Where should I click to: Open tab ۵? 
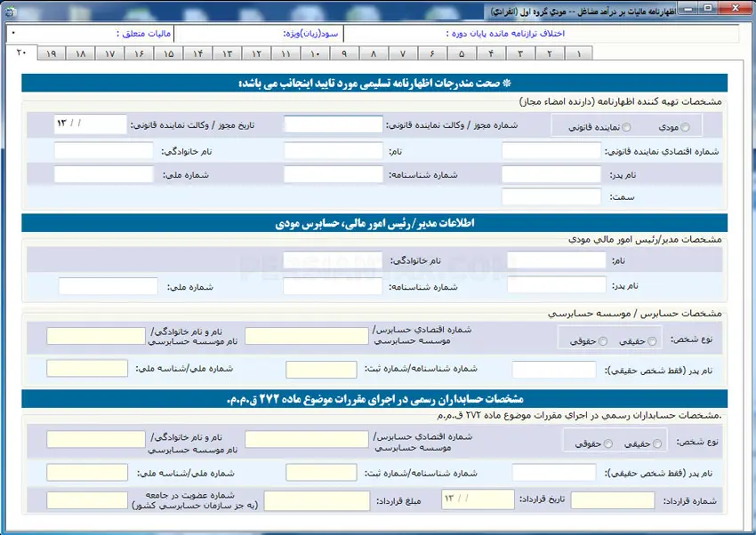coord(462,53)
